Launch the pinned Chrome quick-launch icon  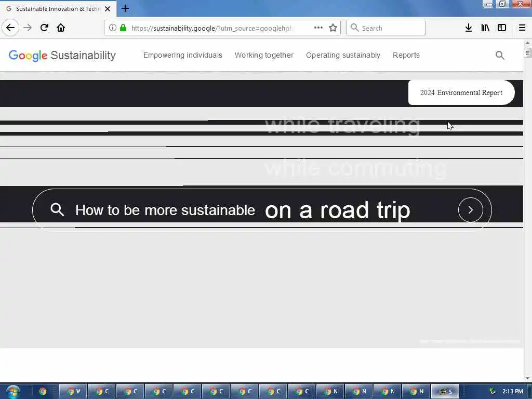click(x=43, y=392)
